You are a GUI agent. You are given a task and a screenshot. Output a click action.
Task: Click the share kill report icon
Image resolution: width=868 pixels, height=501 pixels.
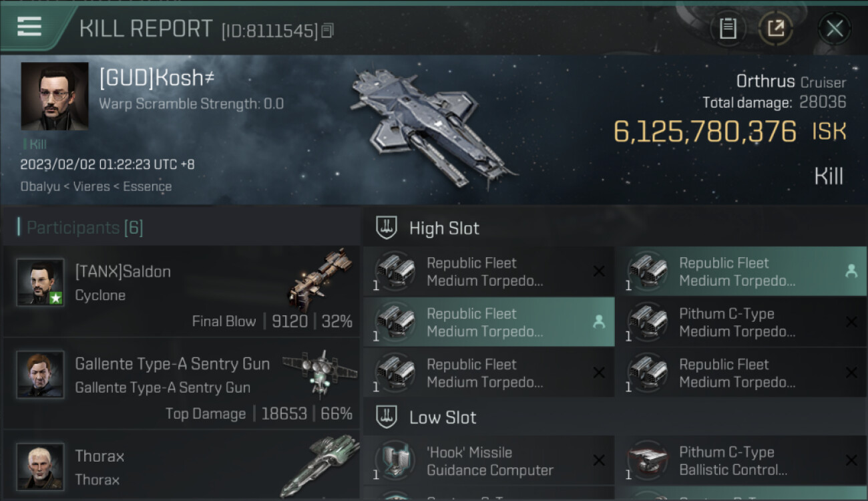(776, 28)
